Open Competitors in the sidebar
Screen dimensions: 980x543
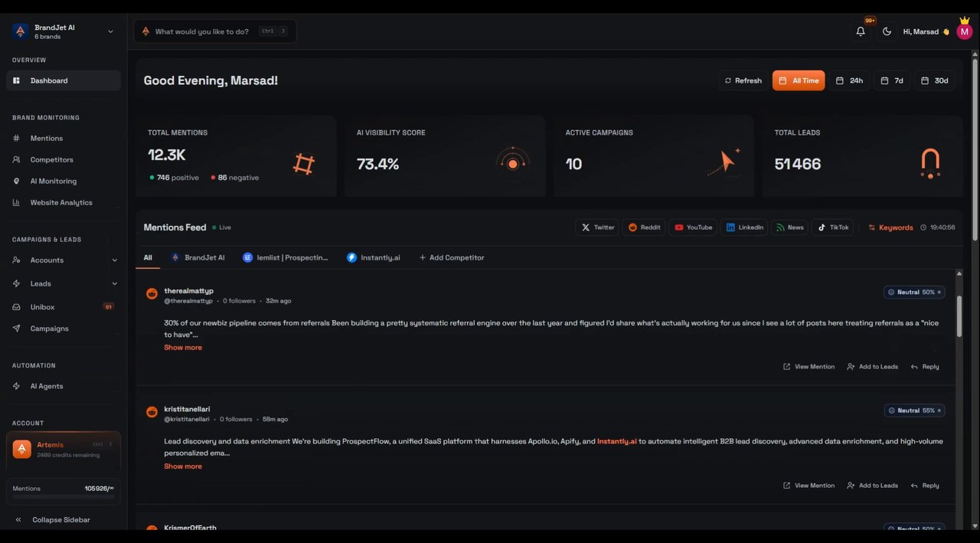(x=64, y=160)
